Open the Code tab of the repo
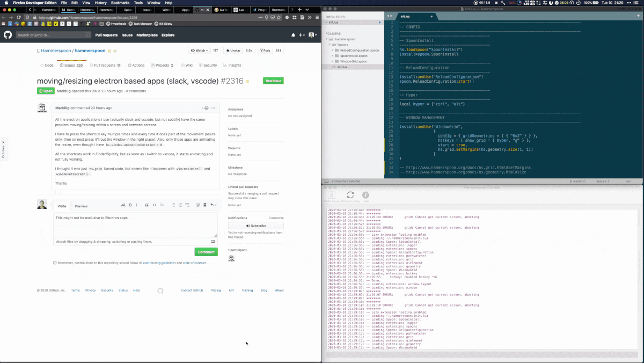 47,66
